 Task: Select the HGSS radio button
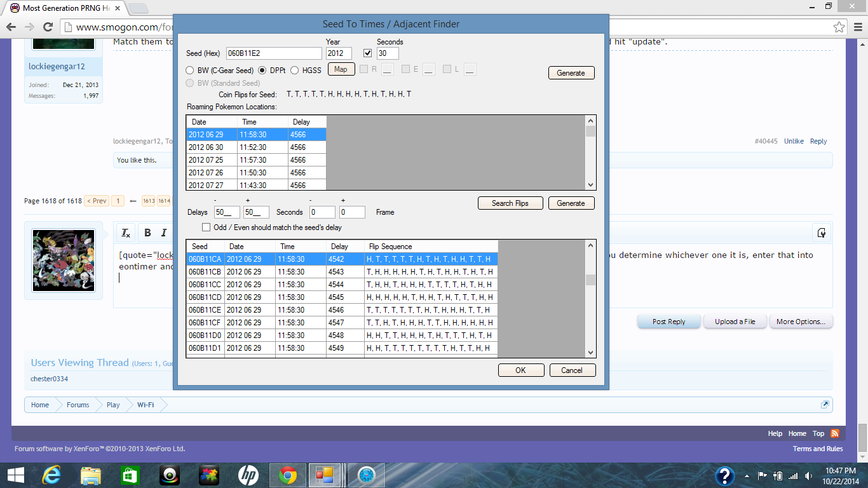coord(295,71)
